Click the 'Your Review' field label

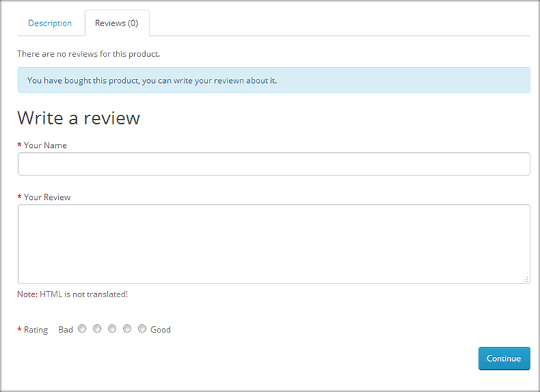click(x=47, y=197)
